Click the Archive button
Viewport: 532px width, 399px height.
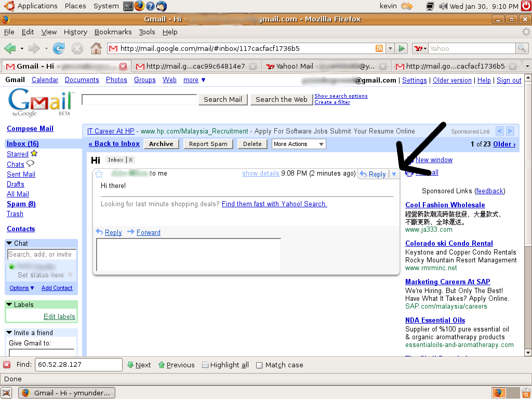coord(161,144)
